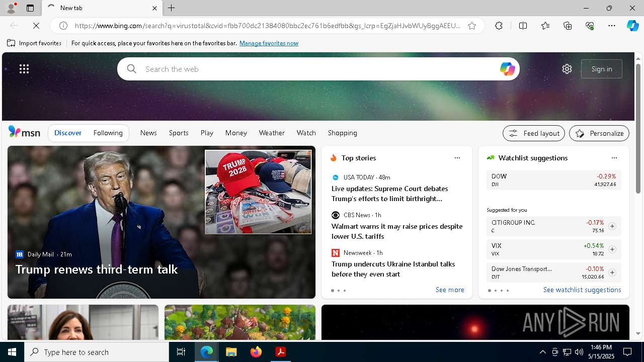Open Trump undercuts Ukraine Istanbul talks story
Image resolution: width=644 pixels, height=362 pixels.
(x=393, y=269)
